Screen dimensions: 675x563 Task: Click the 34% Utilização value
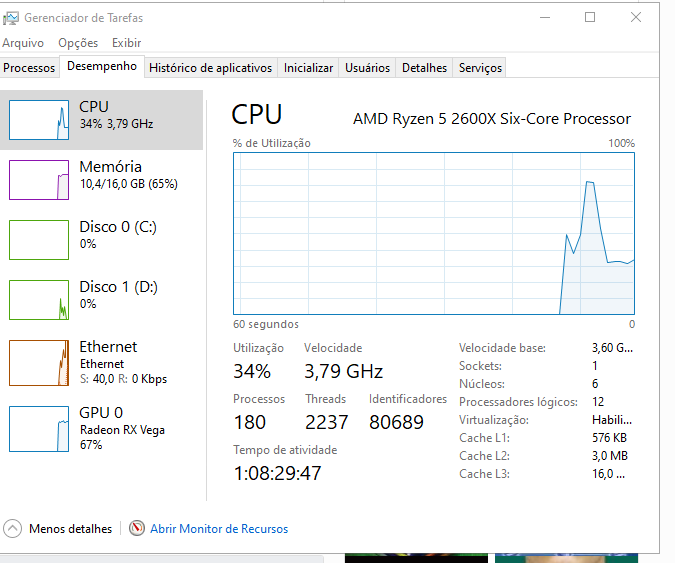252,371
